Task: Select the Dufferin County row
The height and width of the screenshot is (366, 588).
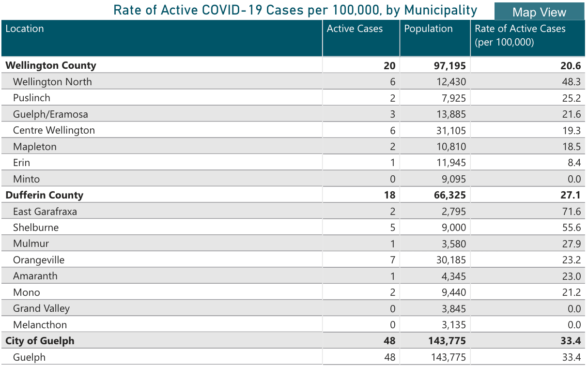Action: pos(45,195)
